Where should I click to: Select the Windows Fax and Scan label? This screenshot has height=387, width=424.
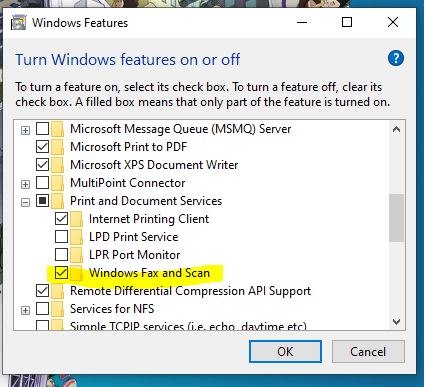click(x=149, y=273)
